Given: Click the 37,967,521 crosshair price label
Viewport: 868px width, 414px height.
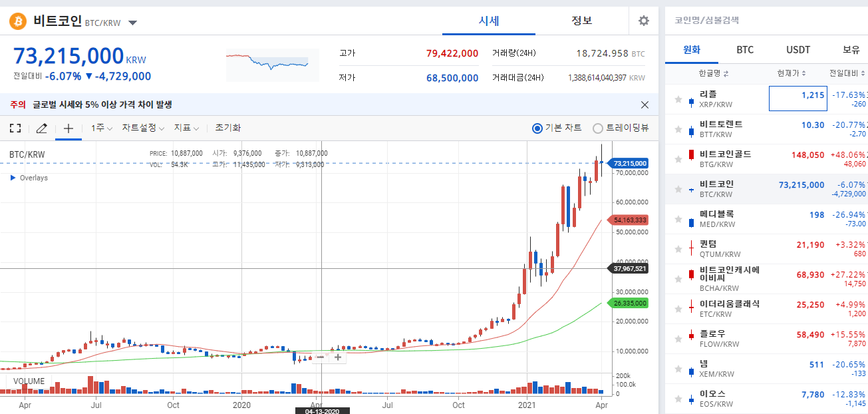Looking at the screenshot, I should click(x=627, y=268).
